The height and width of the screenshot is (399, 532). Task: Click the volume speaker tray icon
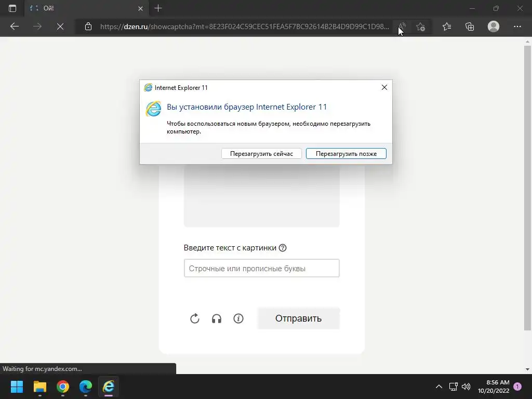(466, 387)
